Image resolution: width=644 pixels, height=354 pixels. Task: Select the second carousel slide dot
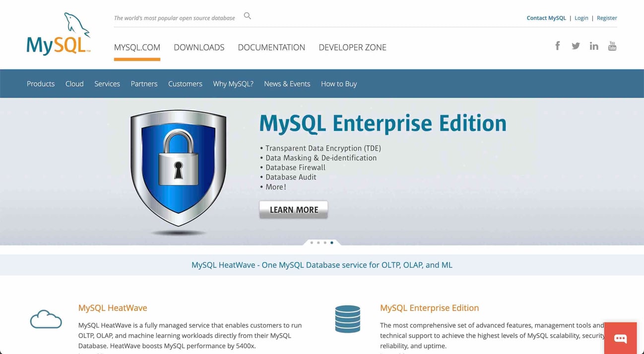coord(319,243)
